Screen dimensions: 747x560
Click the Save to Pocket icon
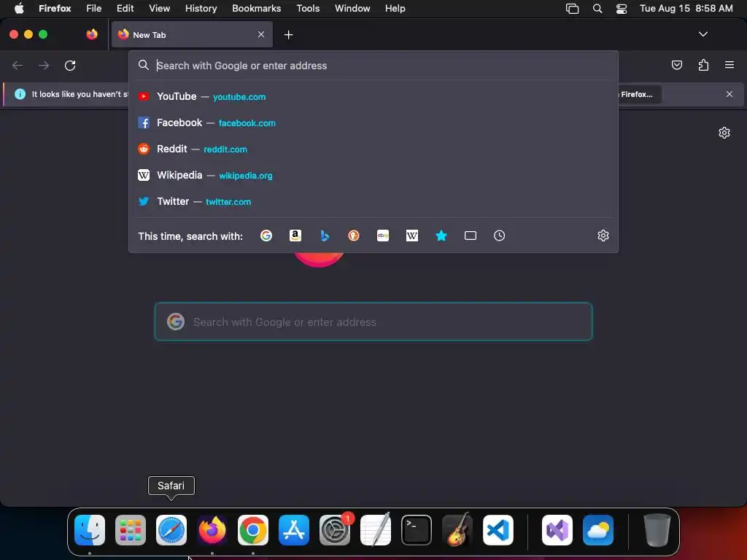pyautogui.click(x=677, y=65)
